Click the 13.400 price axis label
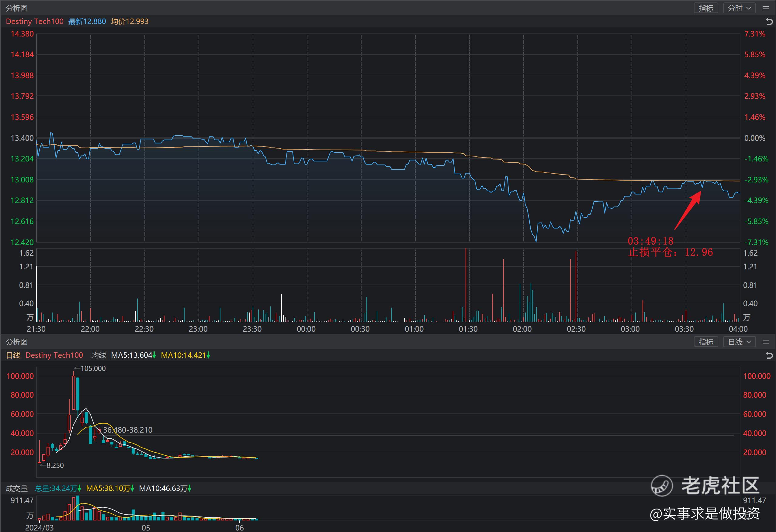The image size is (776, 532). click(x=23, y=138)
